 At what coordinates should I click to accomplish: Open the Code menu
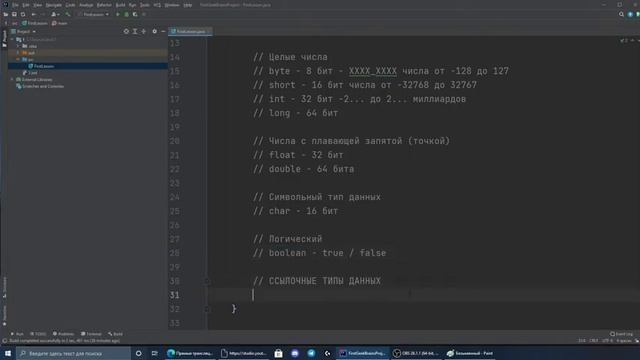[x=70, y=5]
